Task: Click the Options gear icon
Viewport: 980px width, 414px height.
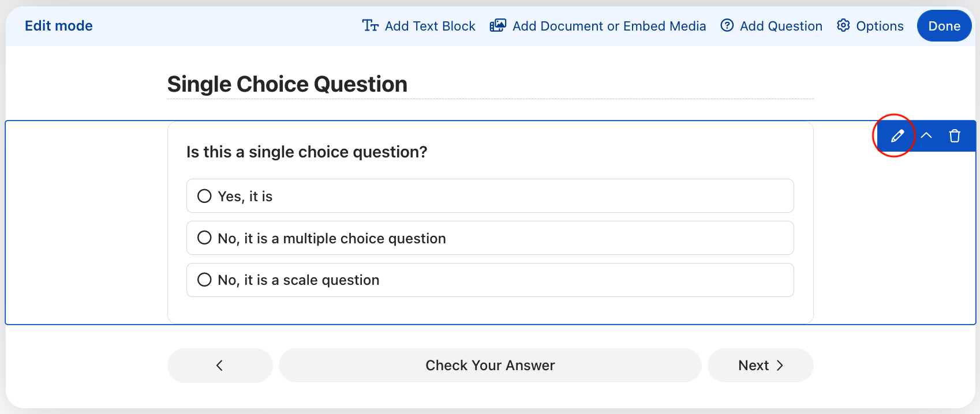Action: 843,26
